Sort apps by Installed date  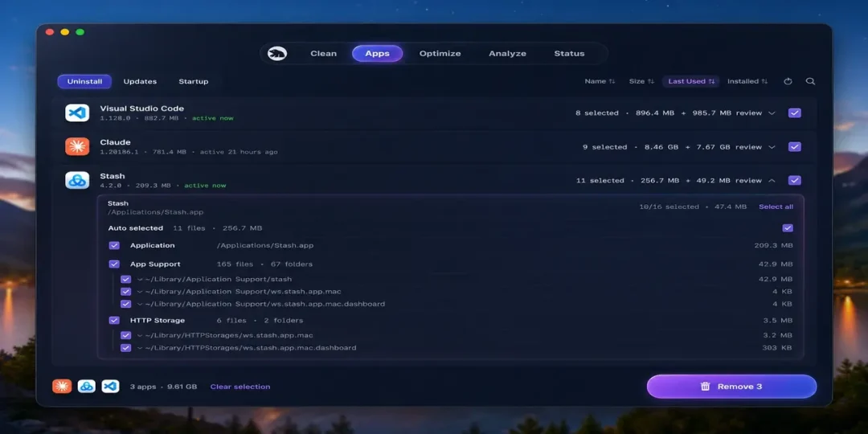point(747,81)
